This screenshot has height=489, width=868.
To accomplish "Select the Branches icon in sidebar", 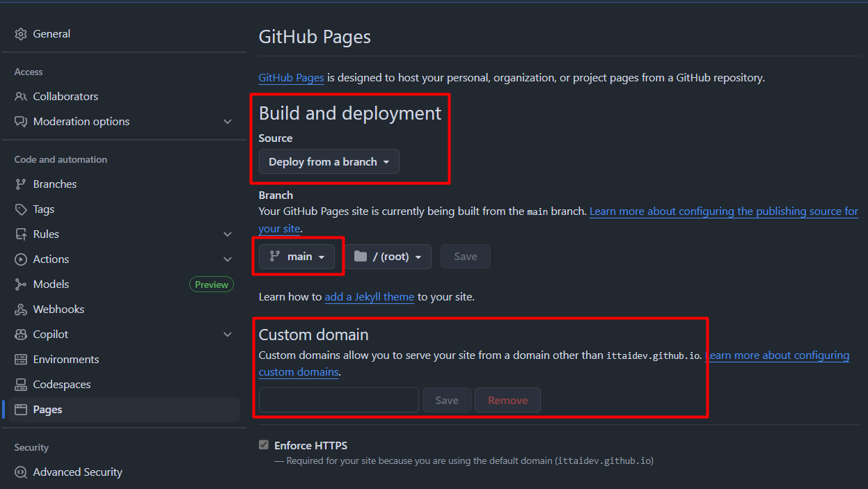I will 21,184.
